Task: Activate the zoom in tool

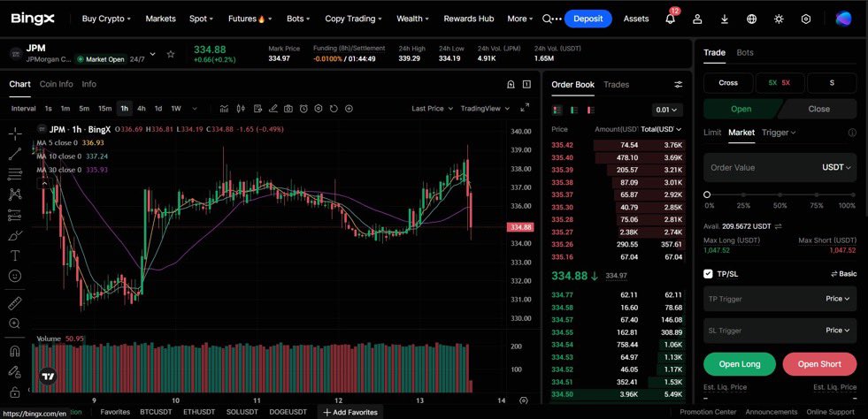Action: coord(15,324)
